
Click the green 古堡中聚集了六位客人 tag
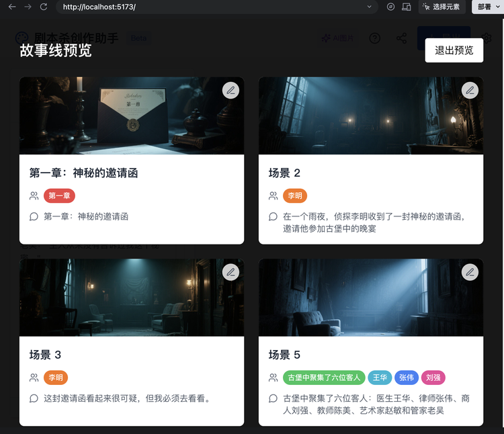tap(324, 378)
